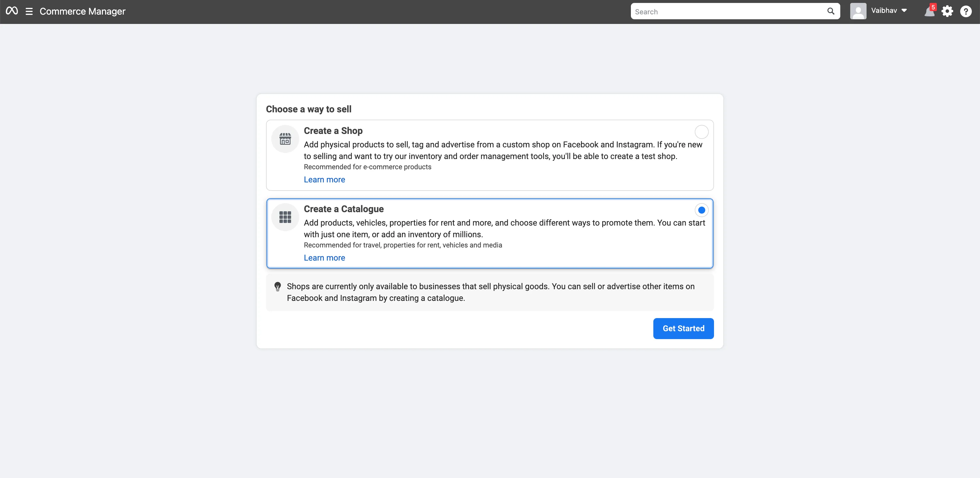Open the notifications bell
Image resolution: width=980 pixels, height=478 pixels.
point(929,12)
